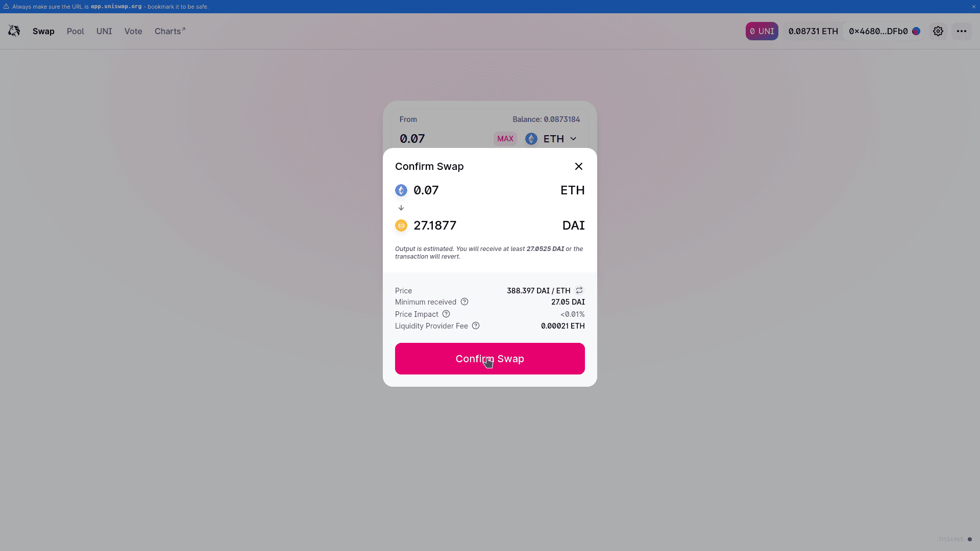This screenshot has height=551, width=980.
Task: Click the MAX amount button
Action: pos(505,139)
